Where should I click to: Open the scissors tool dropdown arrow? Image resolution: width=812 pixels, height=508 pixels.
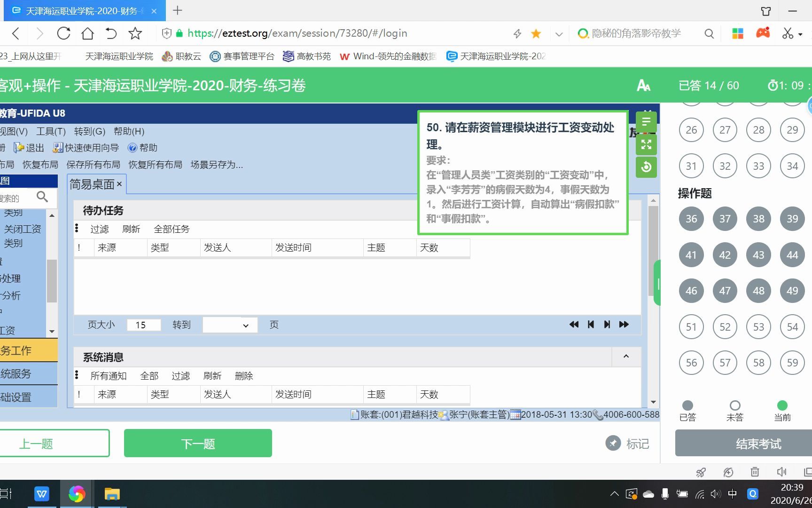800,34
